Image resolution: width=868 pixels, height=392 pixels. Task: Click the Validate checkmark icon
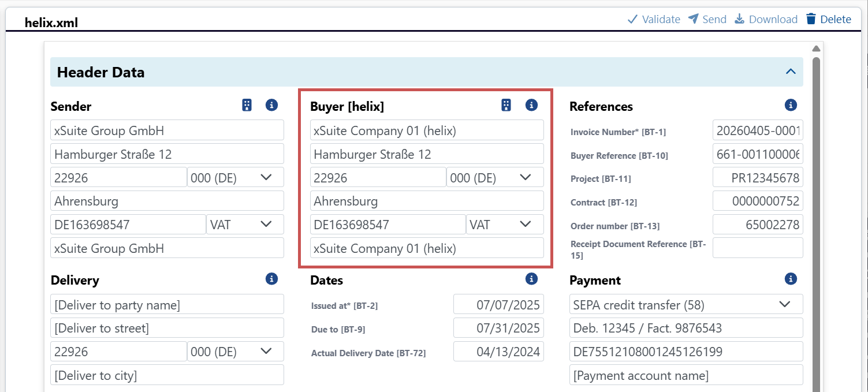click(632, 19)
